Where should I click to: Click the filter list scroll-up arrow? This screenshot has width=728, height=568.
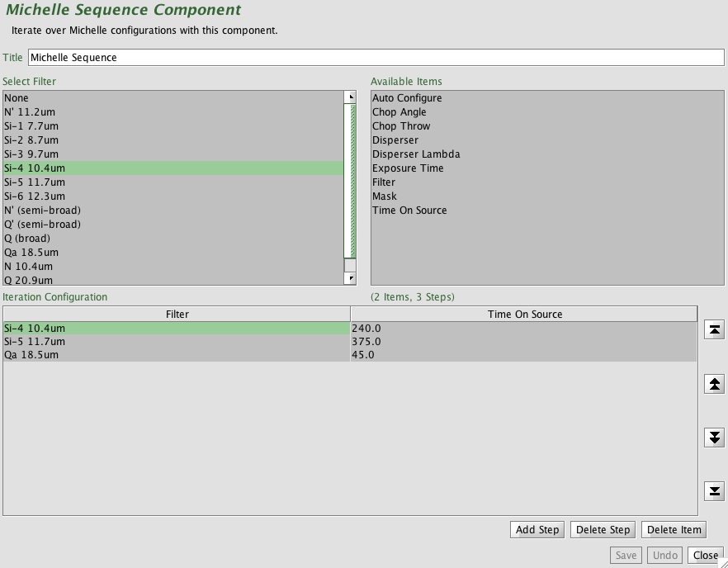tap(350, 97)
